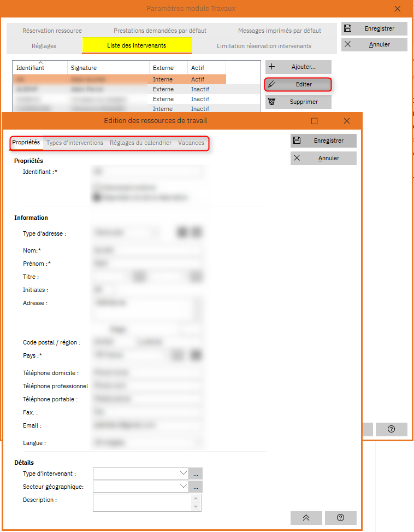Click the double chevron up button
Viewport: 414px width, 532px height.
pyautogui.click(x=306, y=518)
